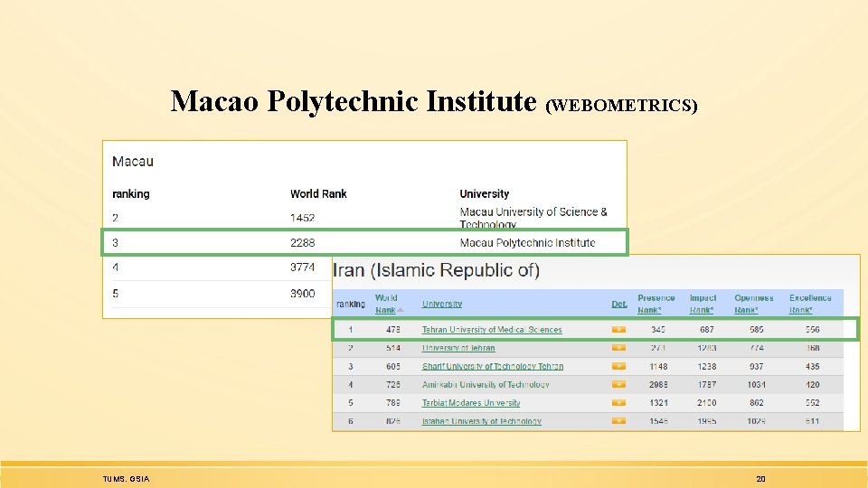Click world rank value 2288
Screen dimensions: 868x488
(x=302, y=242)
